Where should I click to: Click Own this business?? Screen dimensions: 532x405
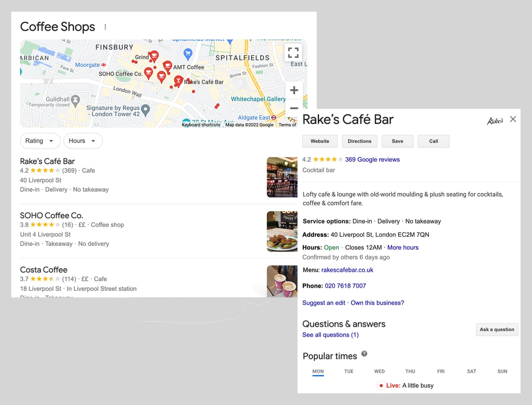coord(377,303)
